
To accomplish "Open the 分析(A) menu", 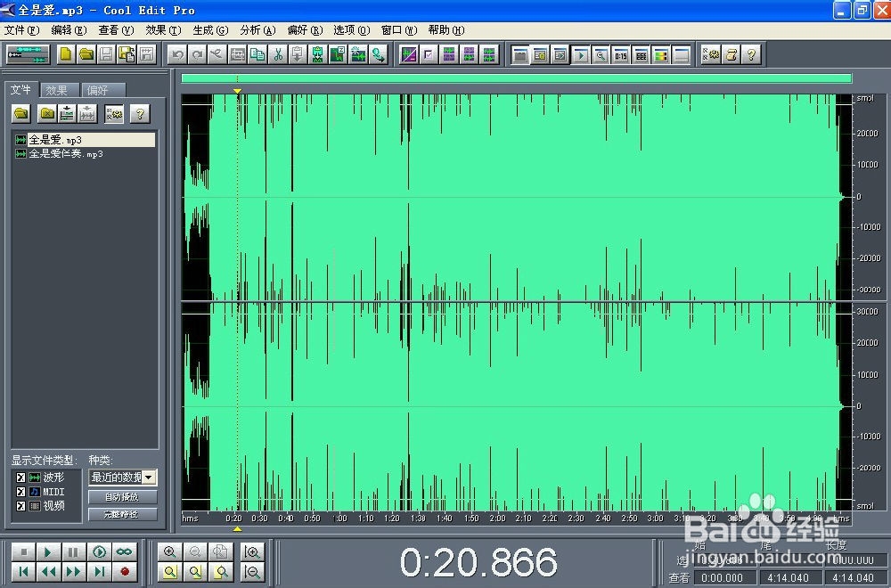I will [257, 30].
